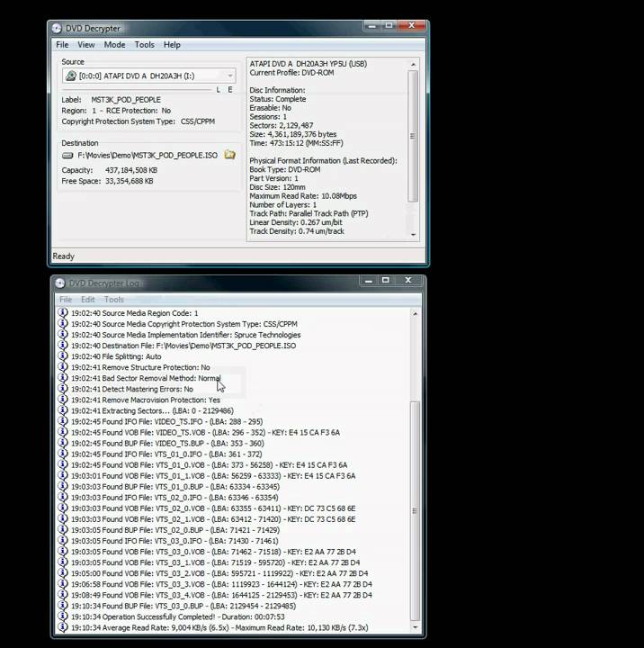Click info icon beside Found VOB File VTS_02_0.VOB
The image size is (644, 648).
pyautogui.click(x=63, y=508)
